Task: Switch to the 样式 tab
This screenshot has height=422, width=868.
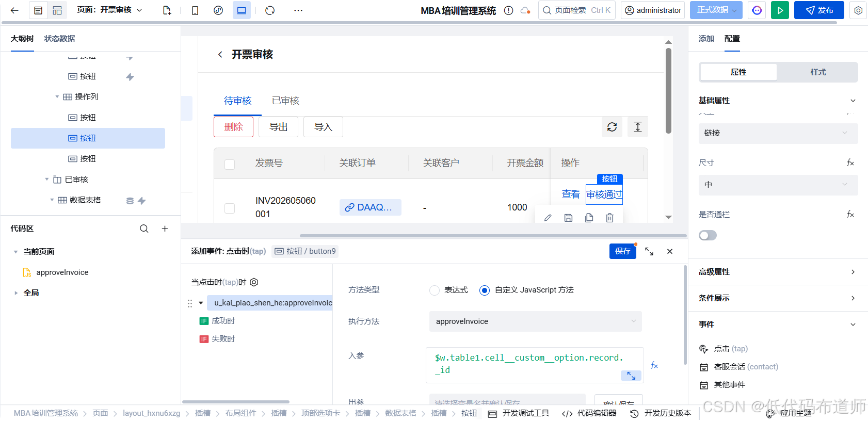Action: click(818, 72)
